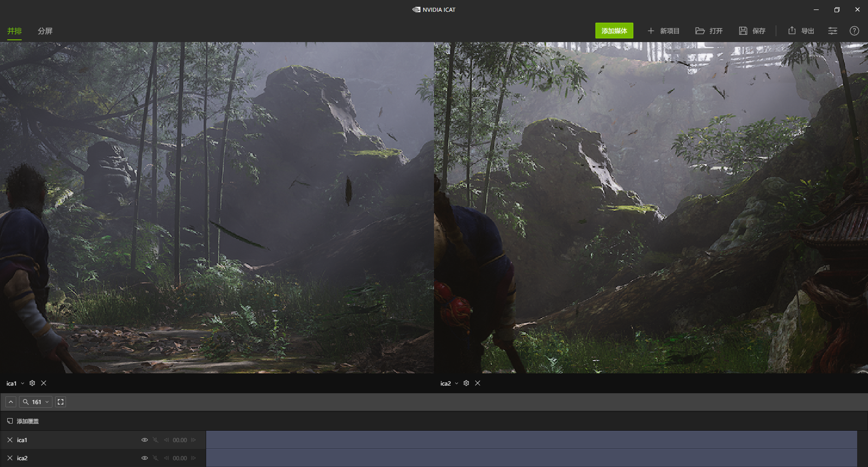Start a new project (新项目)

(664, 31)
